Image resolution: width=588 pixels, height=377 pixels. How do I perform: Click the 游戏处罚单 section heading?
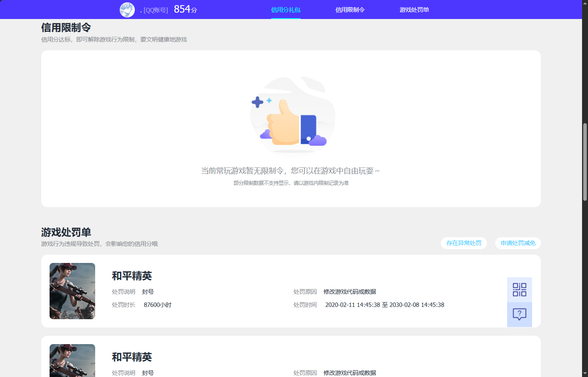[x=66, y=232]
